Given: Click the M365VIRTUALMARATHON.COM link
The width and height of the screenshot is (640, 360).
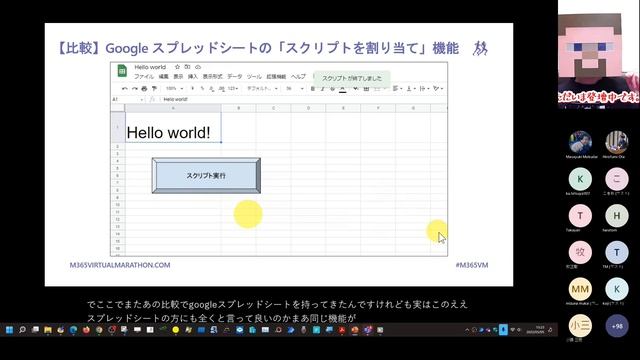Looking at the screenshot, I should (120, 265).
